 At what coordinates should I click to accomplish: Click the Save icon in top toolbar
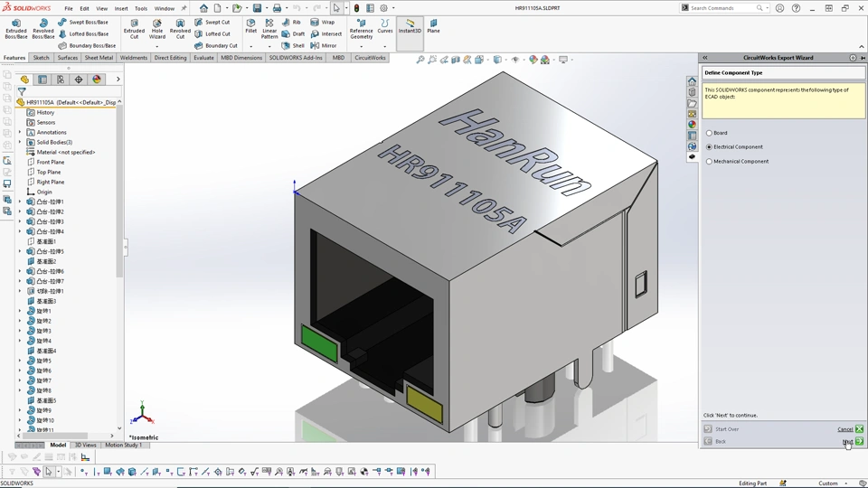257,8
